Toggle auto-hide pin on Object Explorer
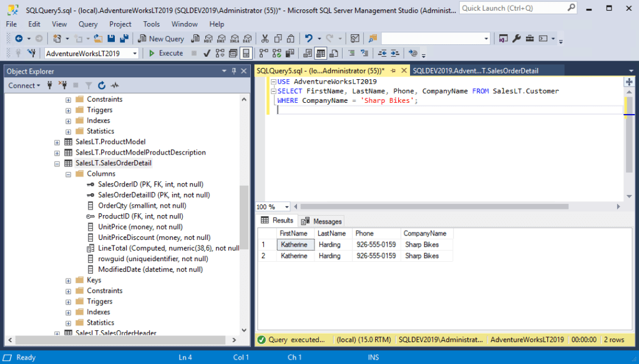Screen dimensions: 639x364 click(x=234, y=71)
